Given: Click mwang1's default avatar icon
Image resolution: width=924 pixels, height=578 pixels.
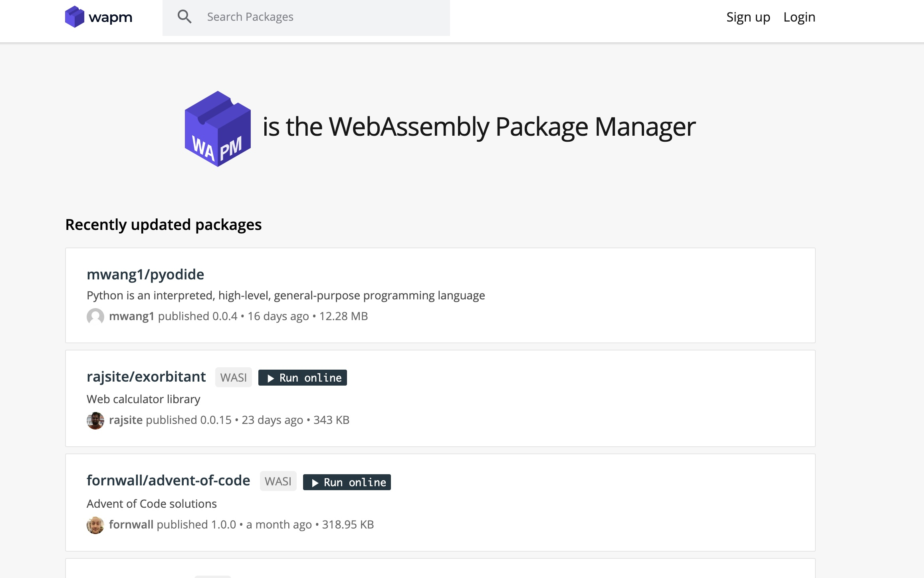Looking at the screenshot, I should pos(95,317).
